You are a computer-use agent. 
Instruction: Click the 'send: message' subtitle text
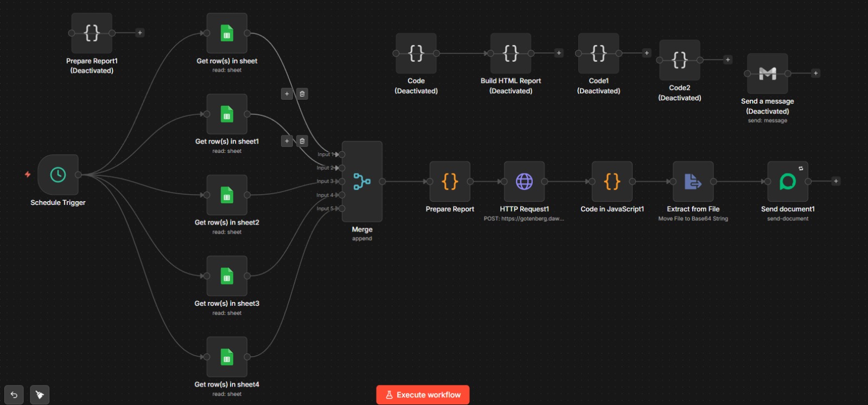click(768, 120)
